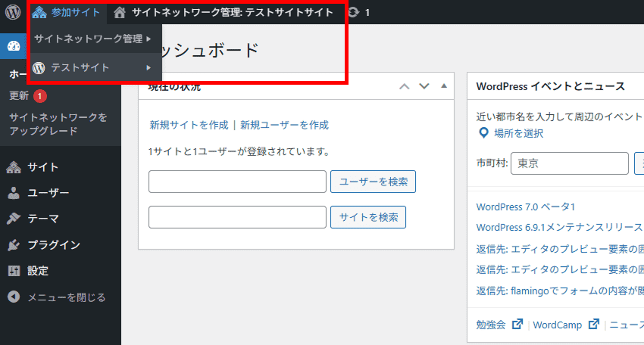The height and width of the screenshot is (345, 644).
Task: Open プラグイン menu in sidebar
Action: [54, 245]
